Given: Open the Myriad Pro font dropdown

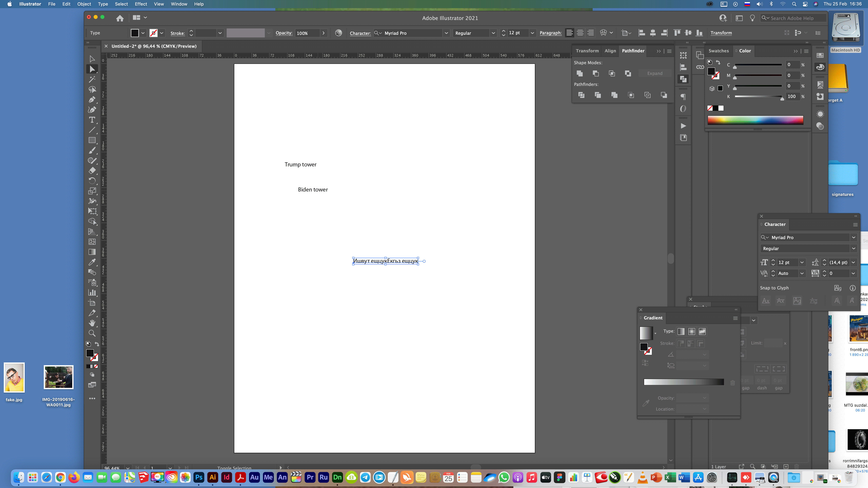Looking at the screenshot, I should tap(854, 237).
